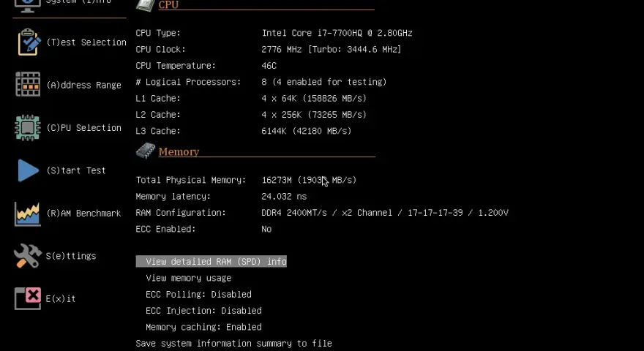Viewport: 644px width, 351px height.
Task: Click the Address Range grid icon
Action: (28, 84)
